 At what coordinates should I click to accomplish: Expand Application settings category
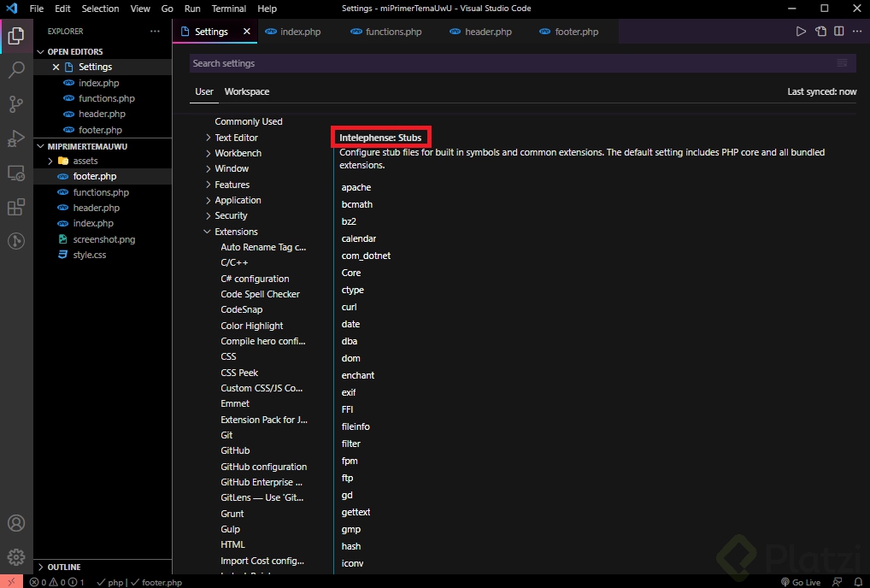coord(208,200)
